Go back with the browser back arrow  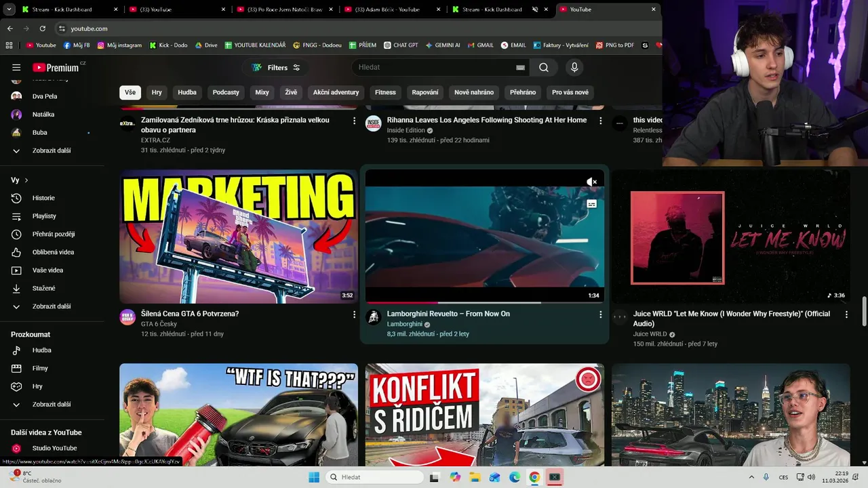click(9, 28)
